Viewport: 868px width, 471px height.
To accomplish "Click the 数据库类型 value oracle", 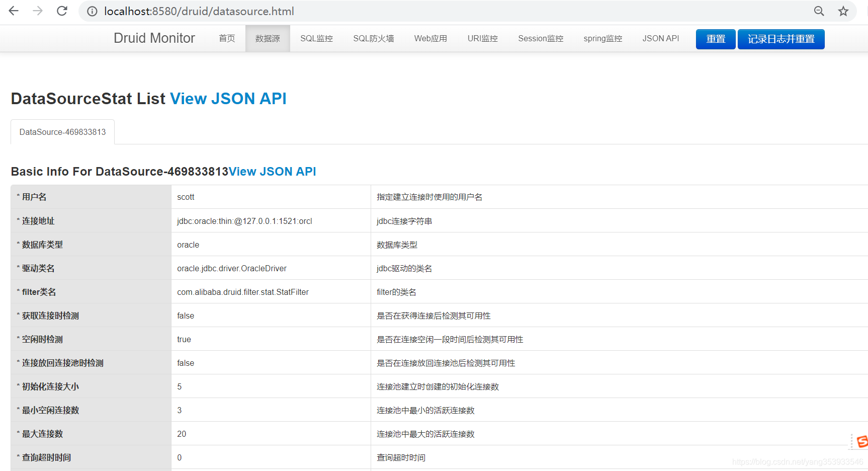I will (x=188, y=245).
